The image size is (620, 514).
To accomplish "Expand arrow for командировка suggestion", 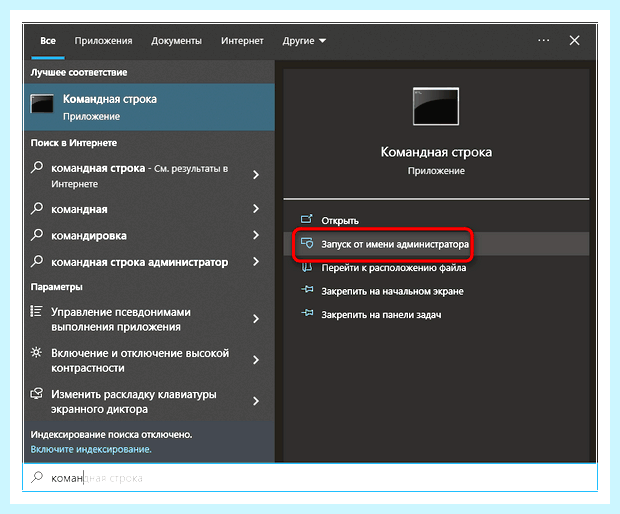I will pos(256,235).
